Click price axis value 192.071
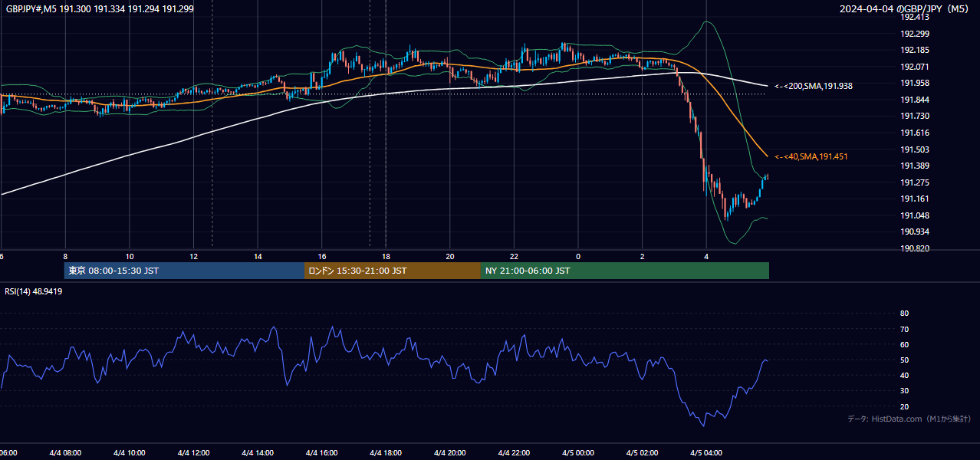 (915, 67)
